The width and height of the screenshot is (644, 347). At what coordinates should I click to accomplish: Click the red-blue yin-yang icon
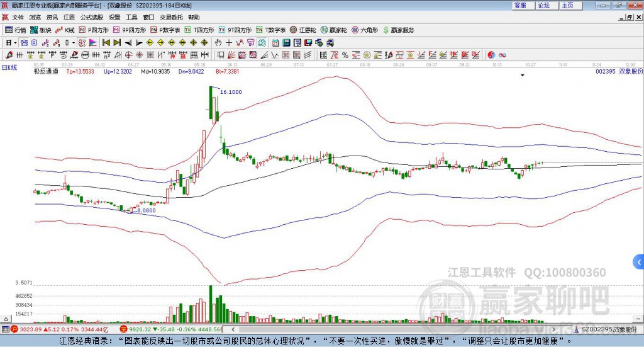tap(491, 55)
